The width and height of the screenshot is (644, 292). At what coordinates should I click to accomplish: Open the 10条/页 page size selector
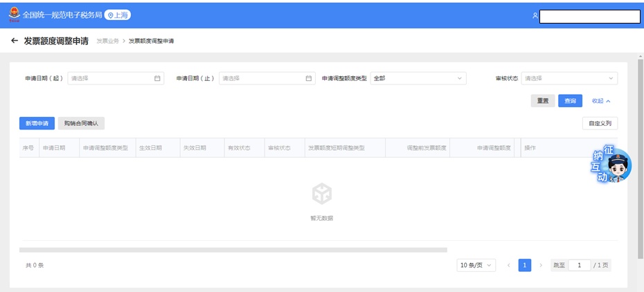(476, 265)
